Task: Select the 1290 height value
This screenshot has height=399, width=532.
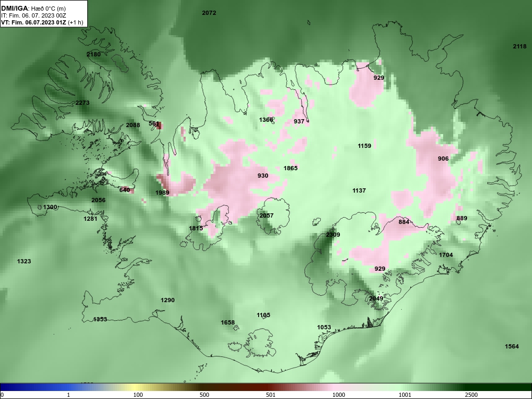Action: (x=168, y=300)
